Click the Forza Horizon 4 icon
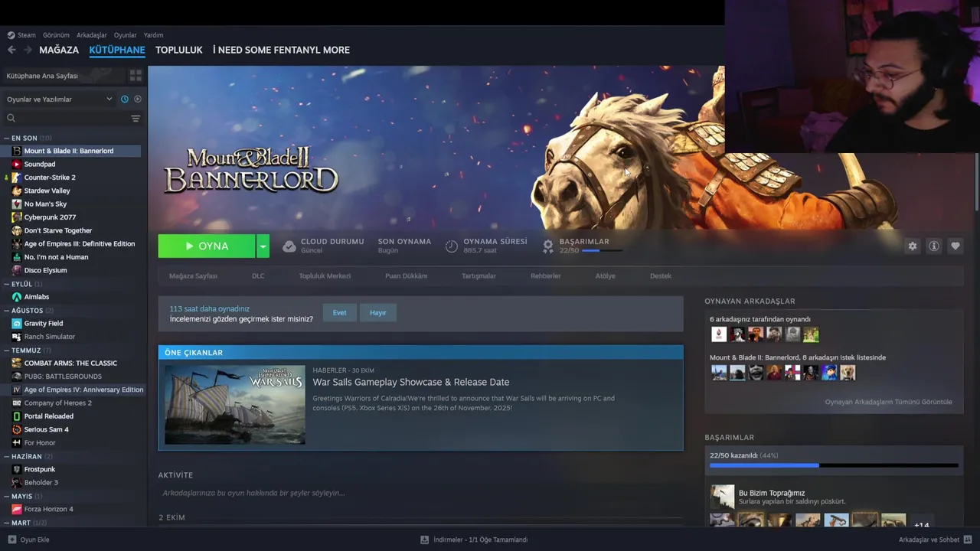The height and width of the screenshot is (551, 980). click(x=17, y=509)
